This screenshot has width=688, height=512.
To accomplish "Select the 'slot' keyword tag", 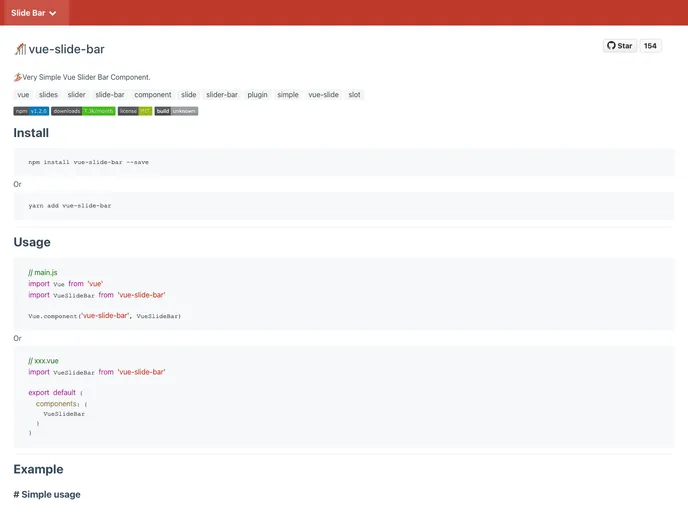I will pos(355,95).
